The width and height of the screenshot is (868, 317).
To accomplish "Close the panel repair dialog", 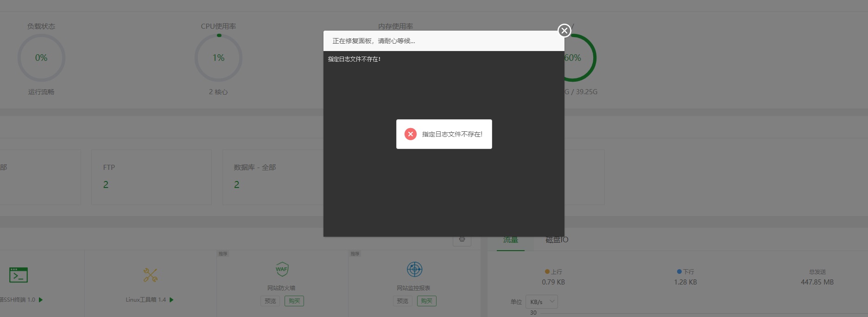I will (564, 31).
